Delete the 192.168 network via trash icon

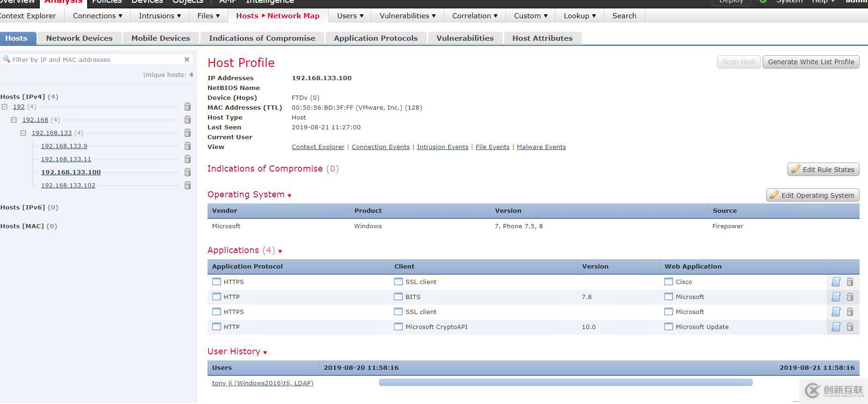pos(187,120)
